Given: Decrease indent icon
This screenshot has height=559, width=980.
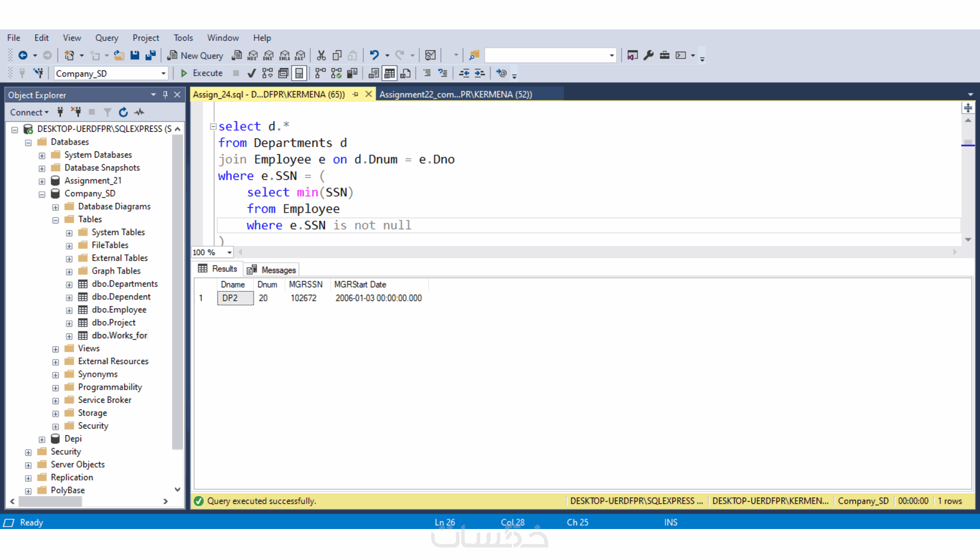Looking at the screenshot, I should tap(464, 73).
